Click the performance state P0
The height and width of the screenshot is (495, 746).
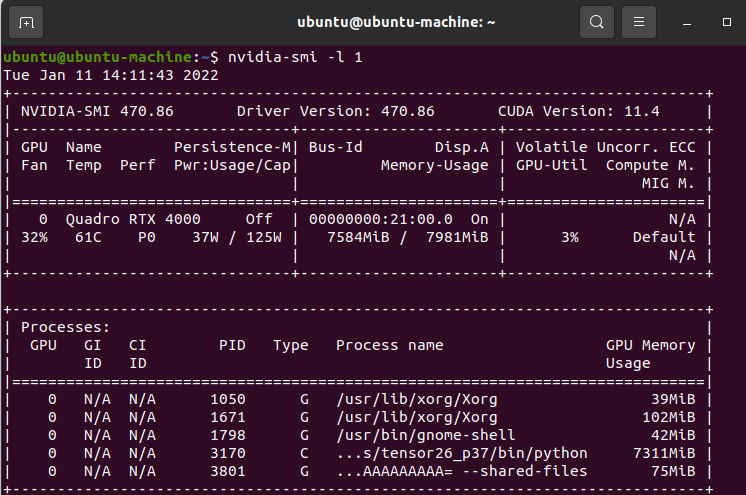pyautogui.click(x=147, y=238)
